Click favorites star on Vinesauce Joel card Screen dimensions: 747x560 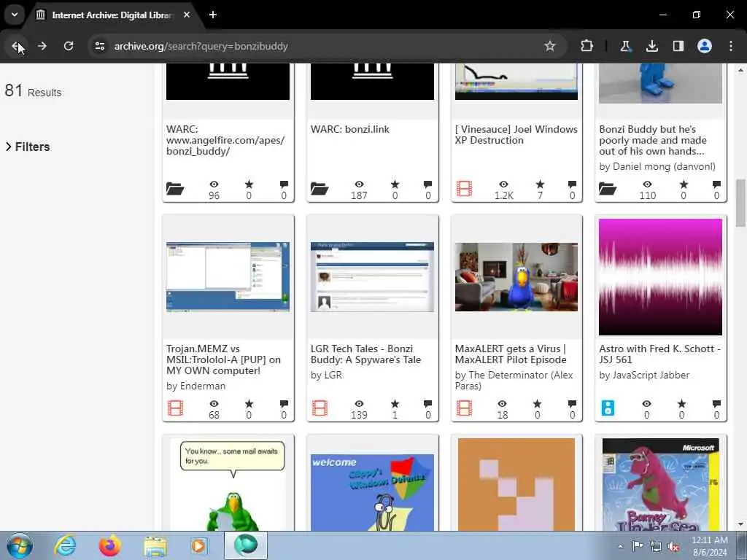tap(540, 184)
